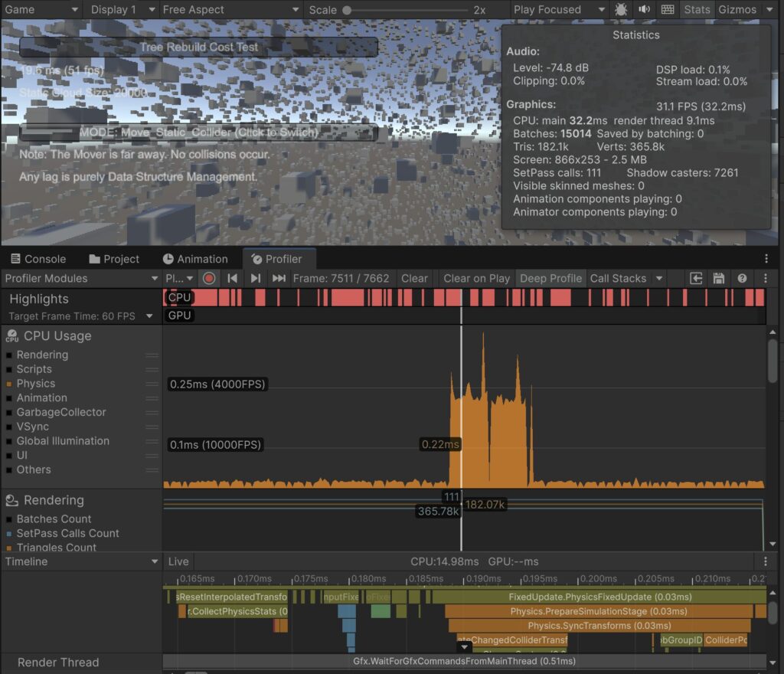The width and height of the screenshot is (784, 674).
Task: Toggle the Stats overlay in Game view
Action: [697, 10]
